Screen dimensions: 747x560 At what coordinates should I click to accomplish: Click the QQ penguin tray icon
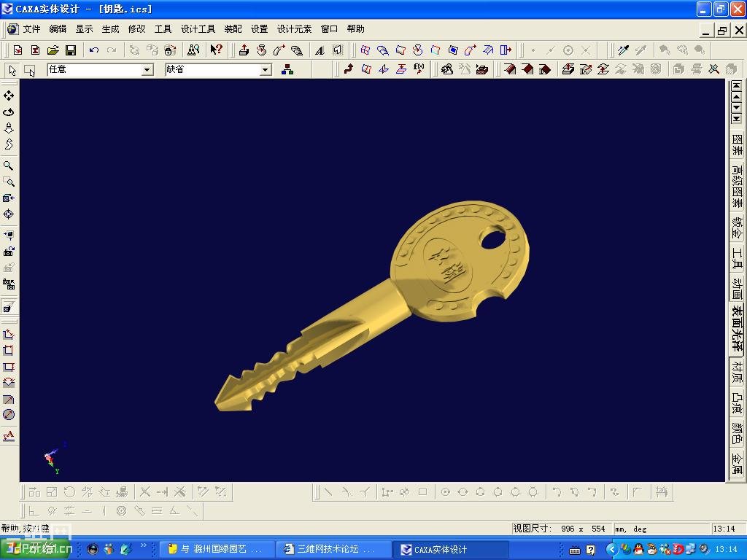point(638,550)
